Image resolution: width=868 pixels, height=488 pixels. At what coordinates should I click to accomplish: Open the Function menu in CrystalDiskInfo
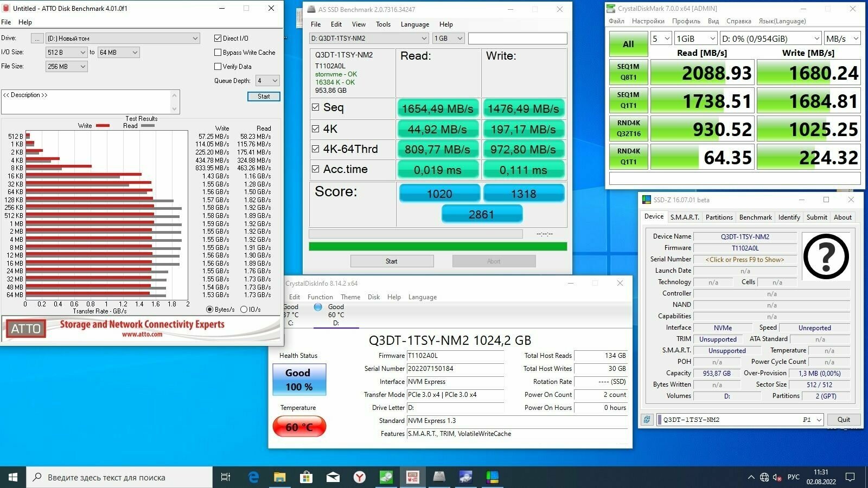click(x=320, y=297)
